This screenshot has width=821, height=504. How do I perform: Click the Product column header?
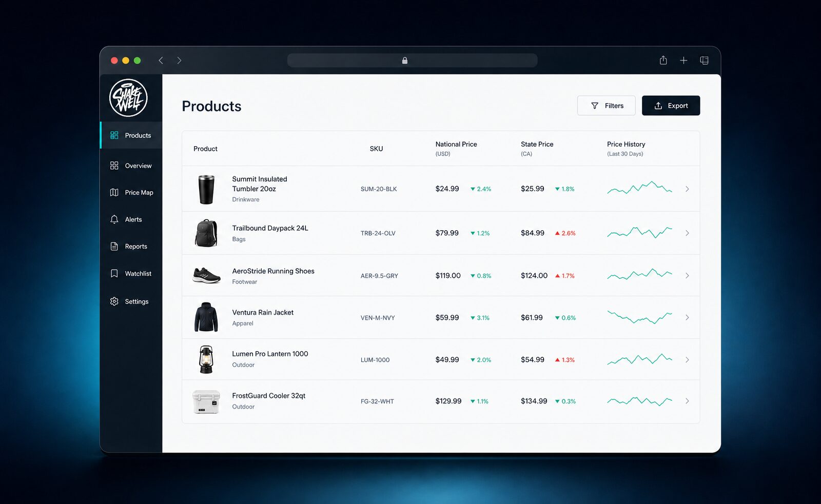click(x=205, y=149)
